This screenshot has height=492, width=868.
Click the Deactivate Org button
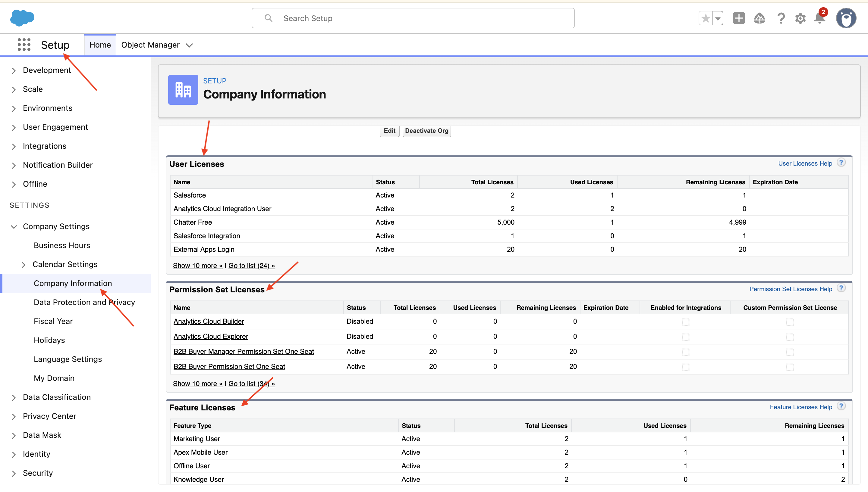pyautogui.click(x=426, y=131)
